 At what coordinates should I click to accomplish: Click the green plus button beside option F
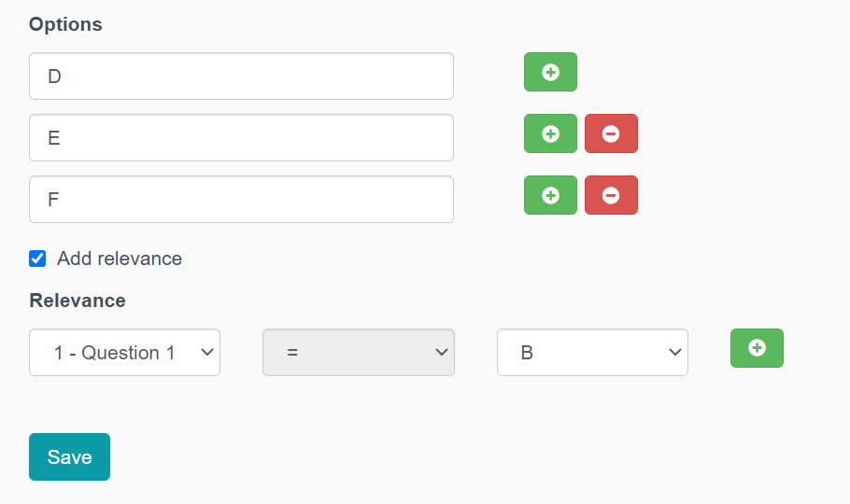(550, 195)
